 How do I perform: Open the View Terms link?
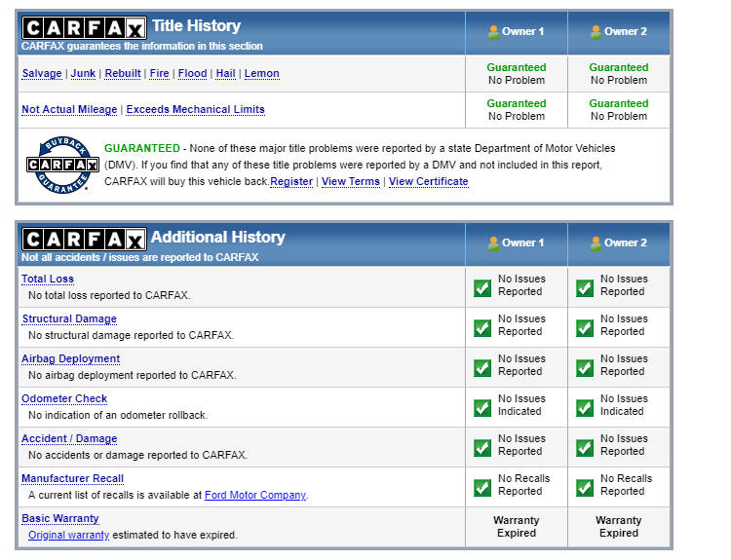click(x=351, y=182)
